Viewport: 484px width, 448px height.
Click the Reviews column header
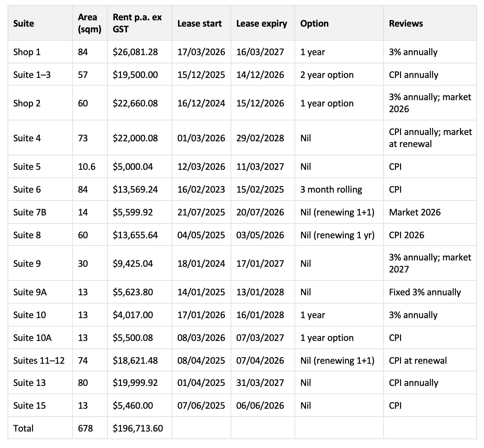tap(406, 23)
